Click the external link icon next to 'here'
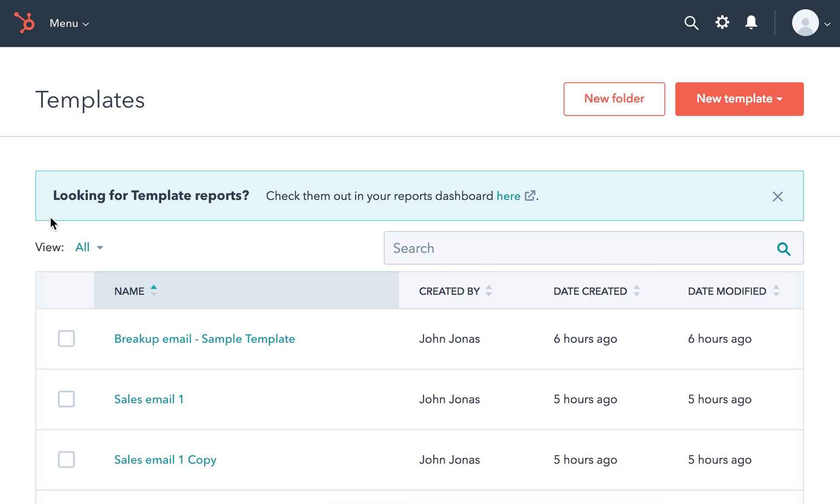The width and height of the screenshot is (840, 504). tap(529, 196)
